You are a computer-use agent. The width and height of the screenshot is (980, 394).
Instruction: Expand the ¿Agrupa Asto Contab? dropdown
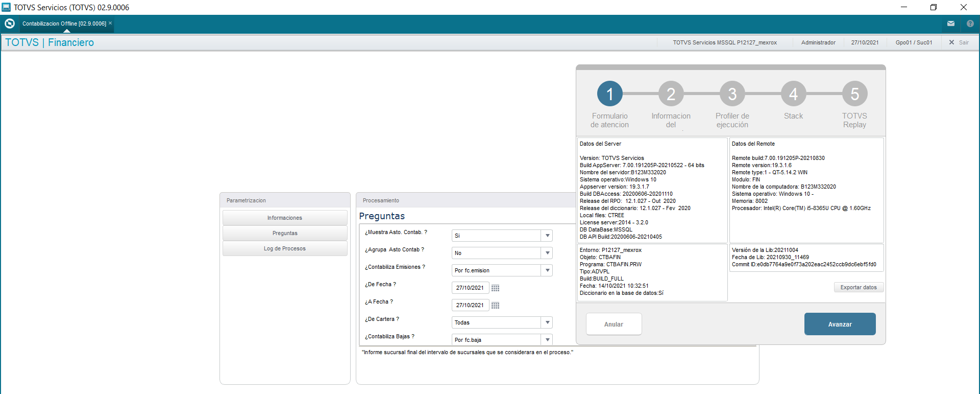point(547,253)
